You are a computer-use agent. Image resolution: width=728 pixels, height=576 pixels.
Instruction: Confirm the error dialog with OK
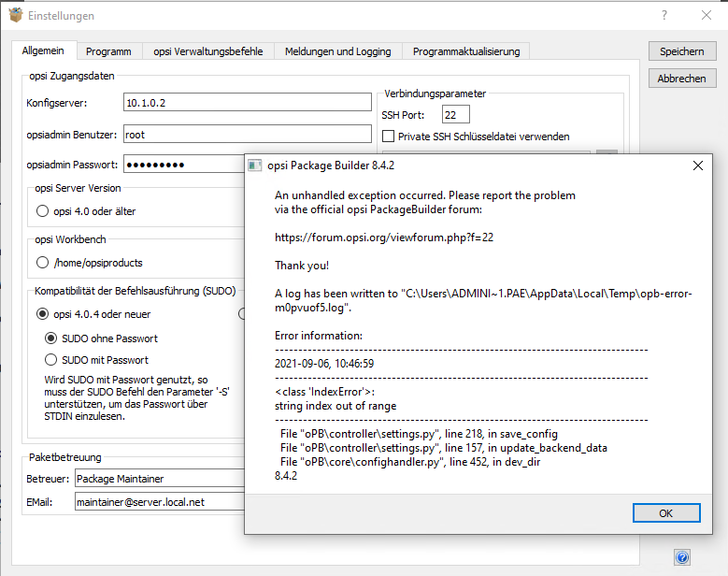666,513
